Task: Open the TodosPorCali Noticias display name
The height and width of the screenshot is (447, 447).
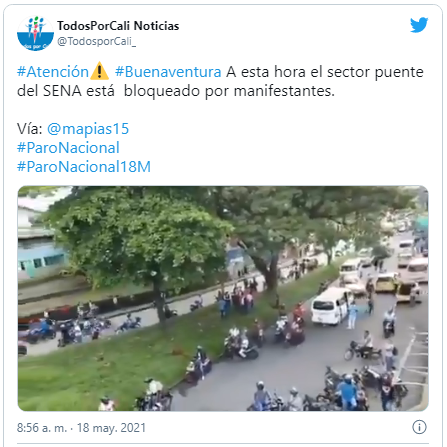Action: pyautogui.click(x=118, y=26)
